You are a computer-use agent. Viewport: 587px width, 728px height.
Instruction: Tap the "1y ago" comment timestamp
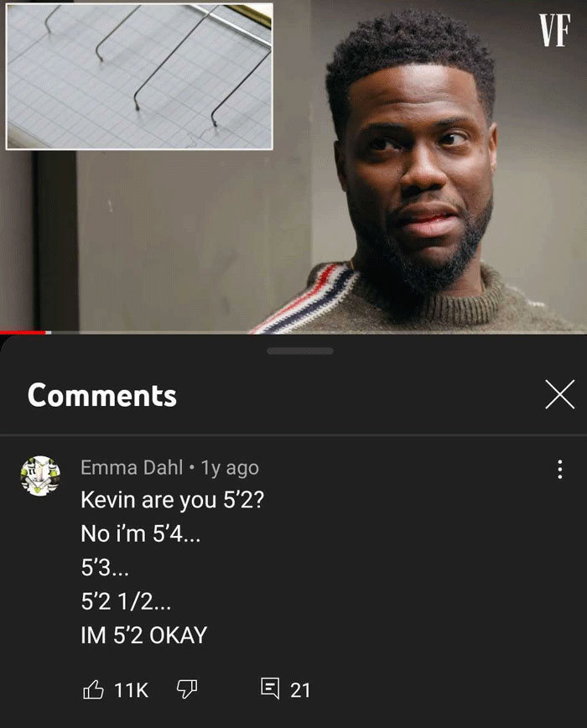[x=230, y=468]
